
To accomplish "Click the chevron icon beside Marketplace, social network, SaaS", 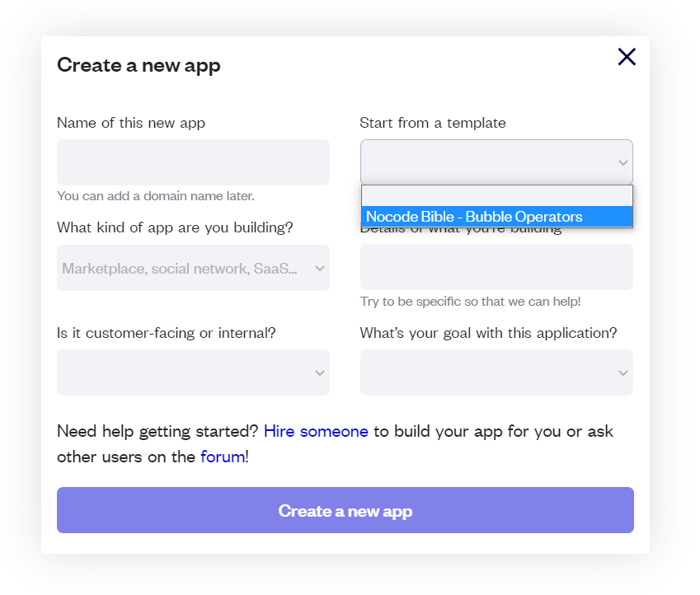I will (319, 269).
